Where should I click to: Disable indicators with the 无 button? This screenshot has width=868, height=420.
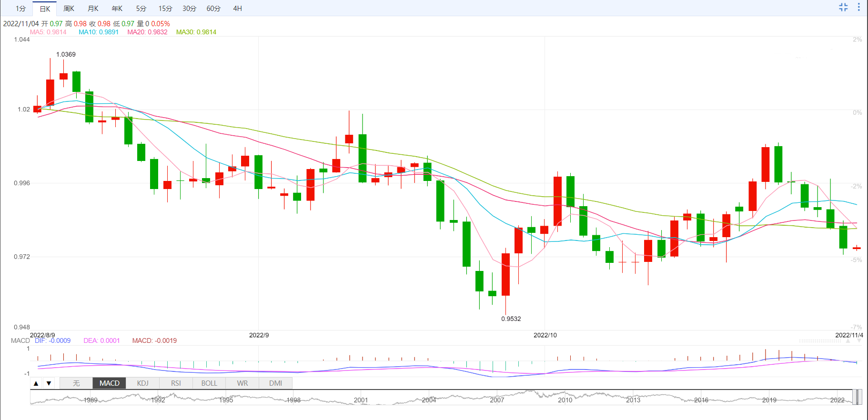76,383
